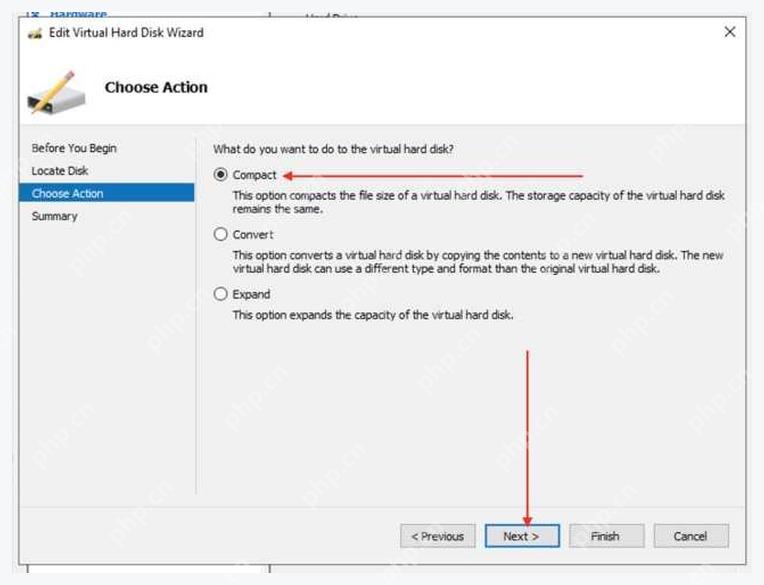
Task: Go to the Before You Begin step
Action: point(74,148)
